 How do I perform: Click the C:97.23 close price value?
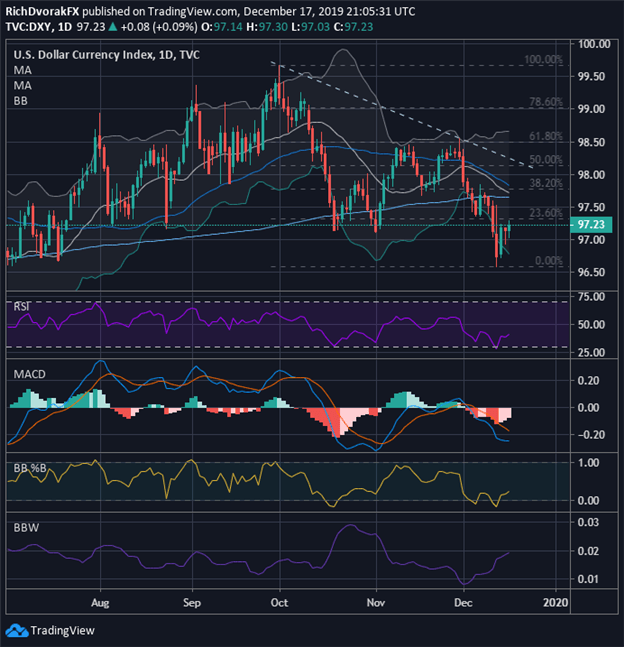(x=353, y=27)
